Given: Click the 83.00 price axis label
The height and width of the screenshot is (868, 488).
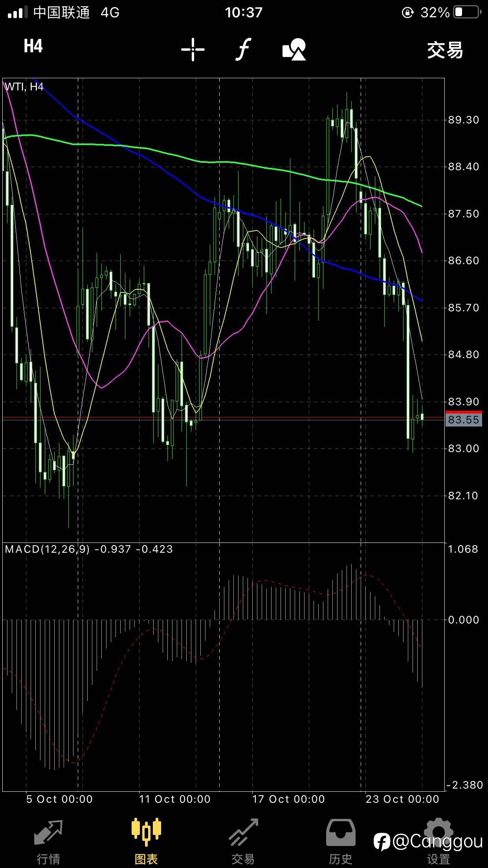Looking at the screenshot, I should coord(464,449).
